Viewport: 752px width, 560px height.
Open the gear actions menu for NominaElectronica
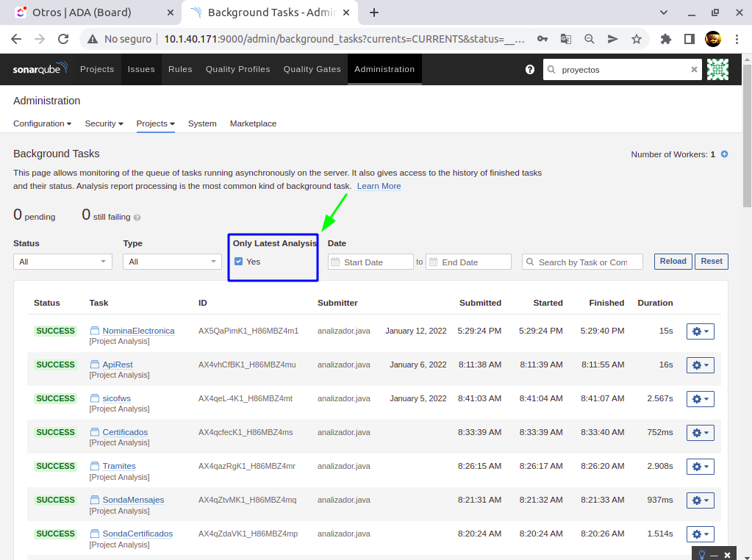click(x=700, y=331)
